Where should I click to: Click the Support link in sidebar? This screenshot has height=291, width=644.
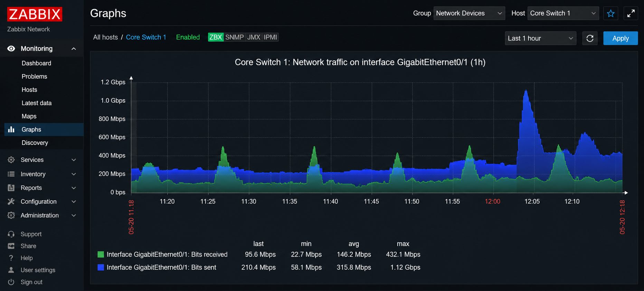(x=31, y=234)
